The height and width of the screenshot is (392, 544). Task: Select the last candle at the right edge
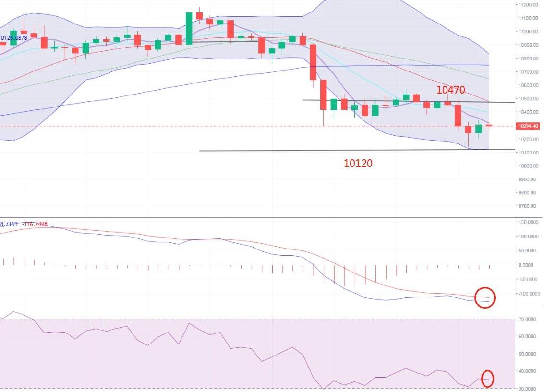489,126
